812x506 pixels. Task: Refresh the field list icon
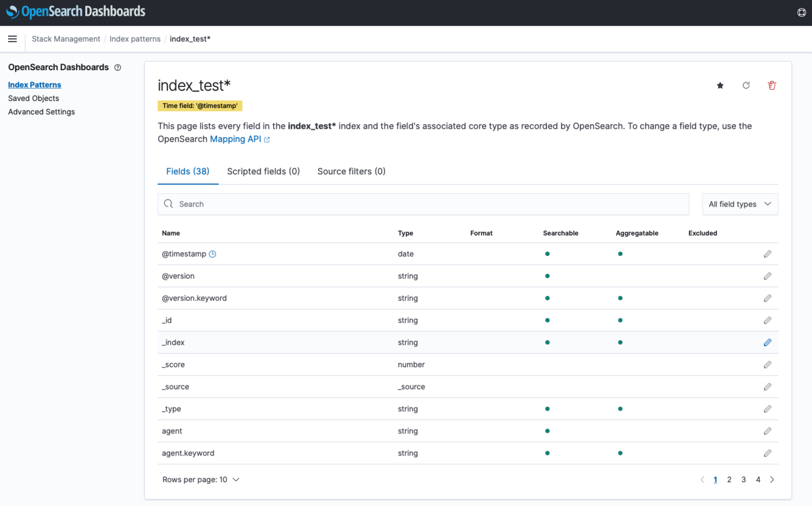click(746, 86)
